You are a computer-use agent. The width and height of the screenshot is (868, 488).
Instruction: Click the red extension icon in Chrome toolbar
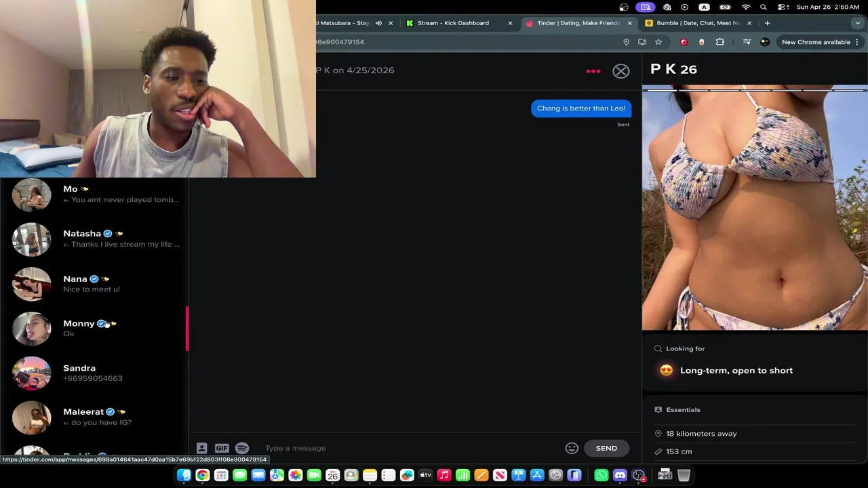[684, 42]
